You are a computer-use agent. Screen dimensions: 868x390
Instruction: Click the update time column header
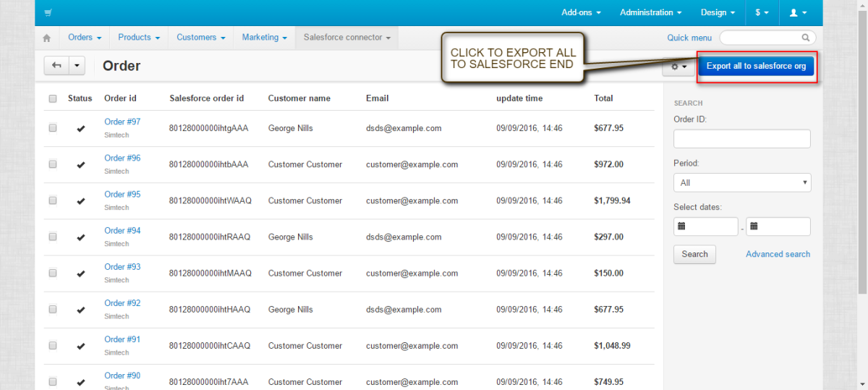(519, 98)
